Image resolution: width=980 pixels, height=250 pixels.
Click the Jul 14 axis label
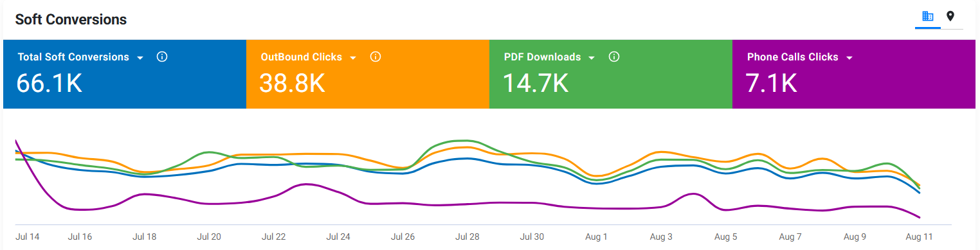tap(27, 237)
